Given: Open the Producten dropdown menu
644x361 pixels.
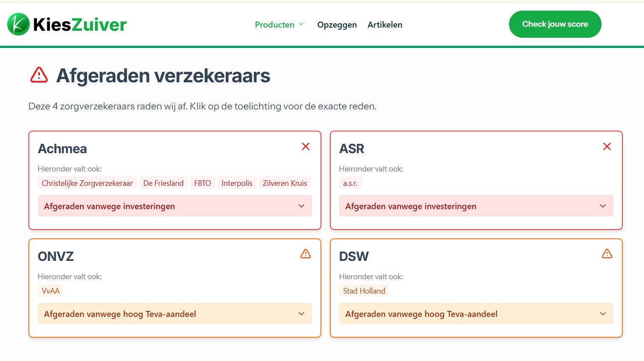Looking at the screenshot, I should click(279, 25).
